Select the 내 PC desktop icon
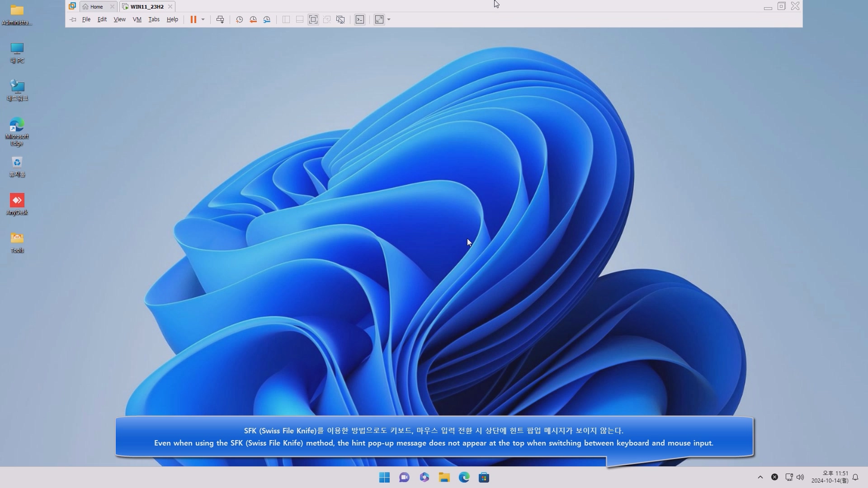The width and height of the screenshot is (868, 488). click(17, 53)
